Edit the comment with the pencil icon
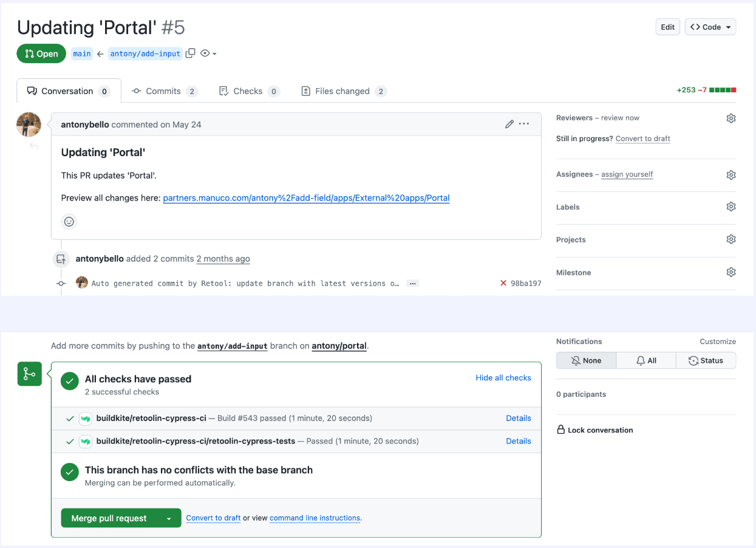 tap(509, 123)
